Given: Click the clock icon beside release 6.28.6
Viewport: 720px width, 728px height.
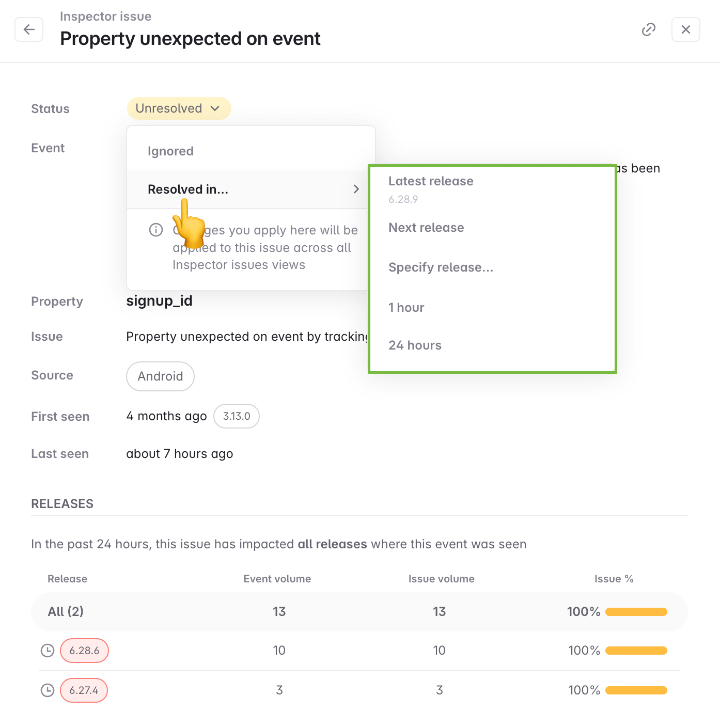Looking at the screenshot, I should pyautogui.click(x=47, y=651).
